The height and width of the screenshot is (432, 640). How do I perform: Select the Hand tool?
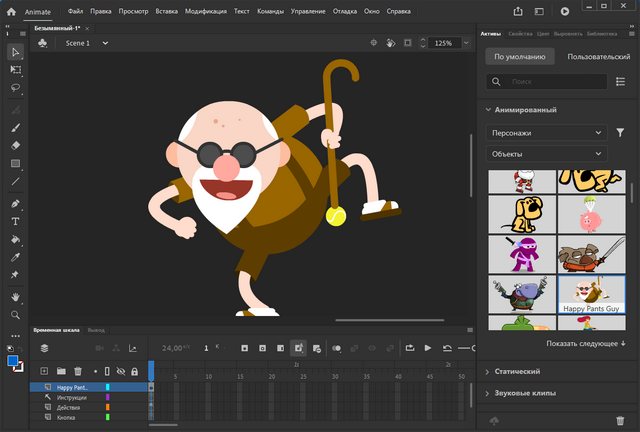(16, 297)
